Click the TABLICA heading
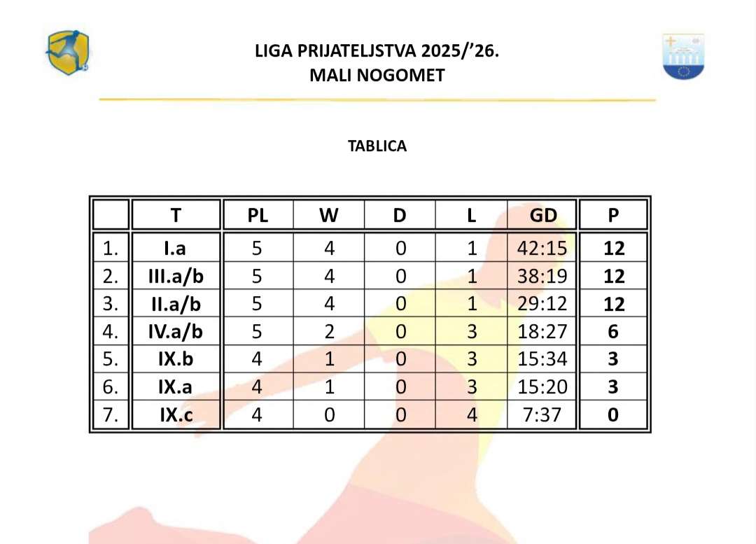This screenshot has width=756, height=544. [x=377, y=146]
